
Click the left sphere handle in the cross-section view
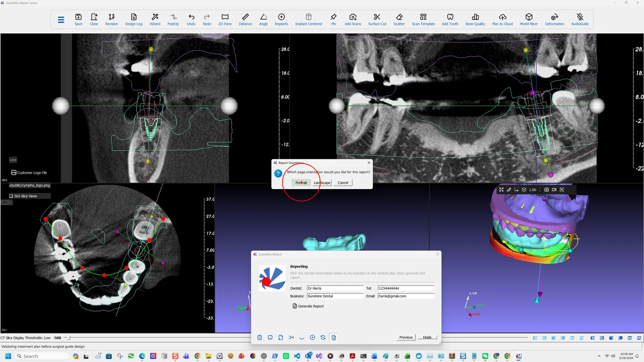pos(61,106)
